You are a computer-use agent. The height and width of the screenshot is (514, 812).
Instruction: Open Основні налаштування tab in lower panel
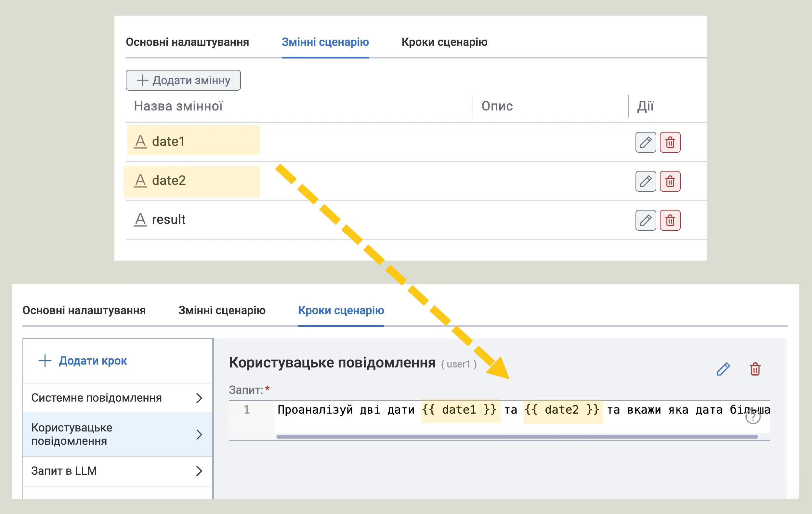tap(84, 310)
